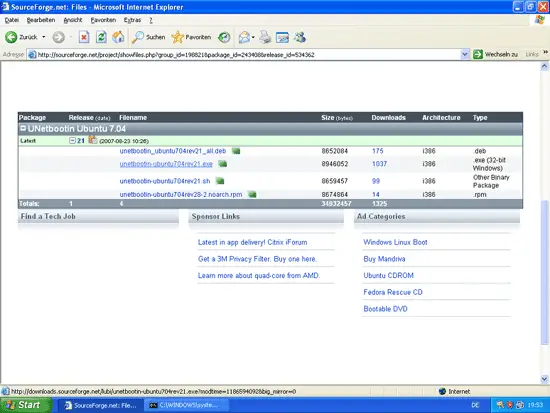Click green download icon beside unetbootin .deb file
Image resolution: width=550 pixels, height=413 pixels.
236,151
